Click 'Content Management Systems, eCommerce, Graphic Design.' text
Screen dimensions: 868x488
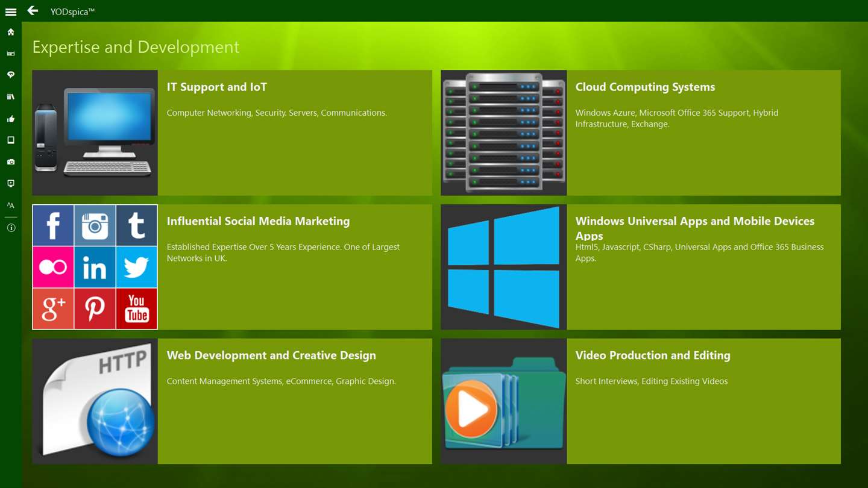[x=281, y=381]
